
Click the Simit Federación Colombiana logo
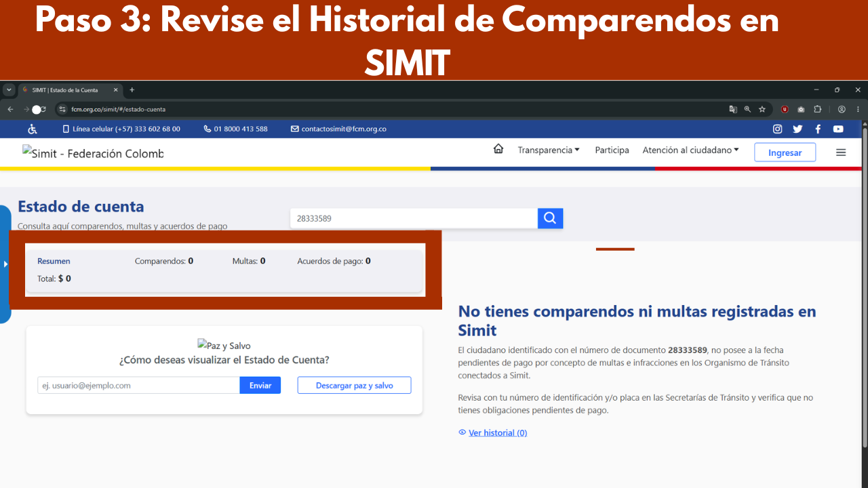(x=93, y=153)
